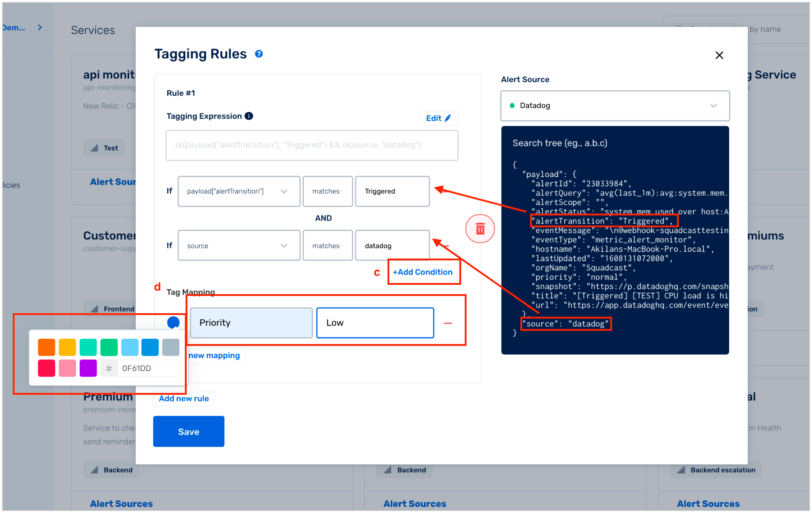
Task: Click the chevron arrow in background sidebar
Action: tap(40, 27)
